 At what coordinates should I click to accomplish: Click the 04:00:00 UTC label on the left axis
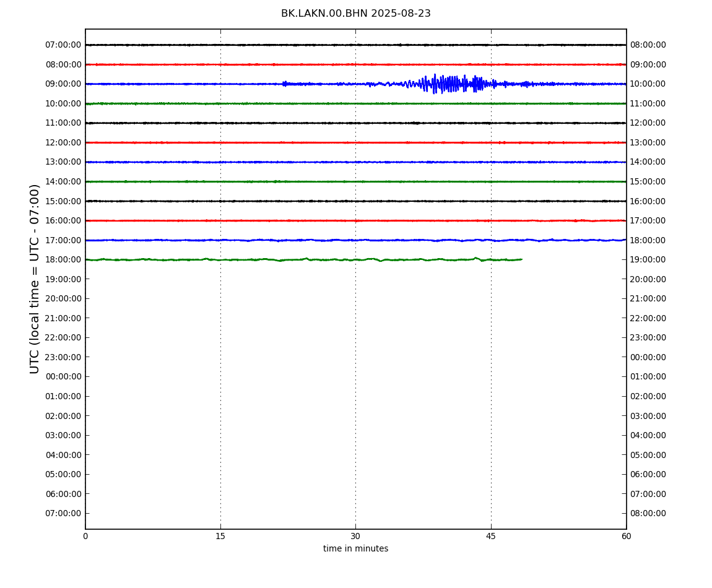click(63, 455)
